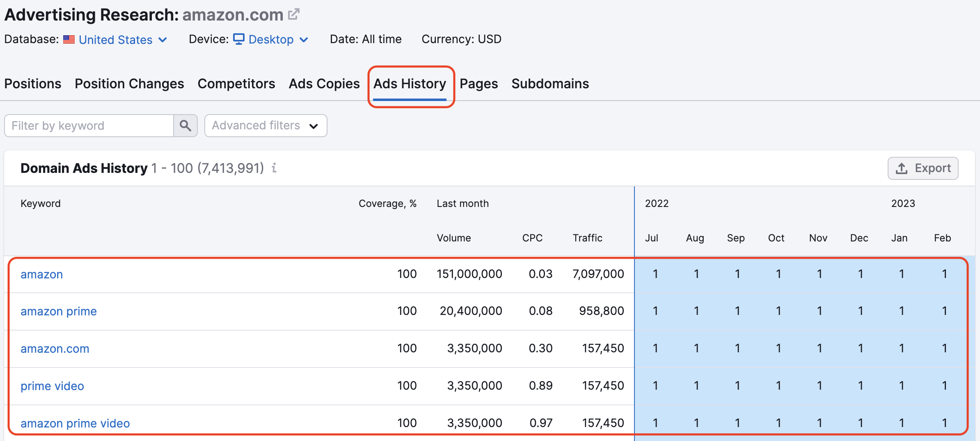Click the upload icon on the Export button

click(x=901, y=168)
